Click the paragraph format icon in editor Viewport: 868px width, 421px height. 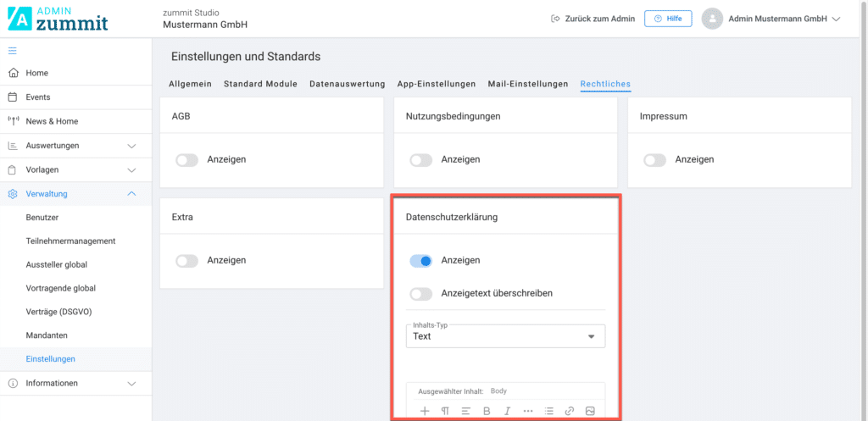click(445, 411)
